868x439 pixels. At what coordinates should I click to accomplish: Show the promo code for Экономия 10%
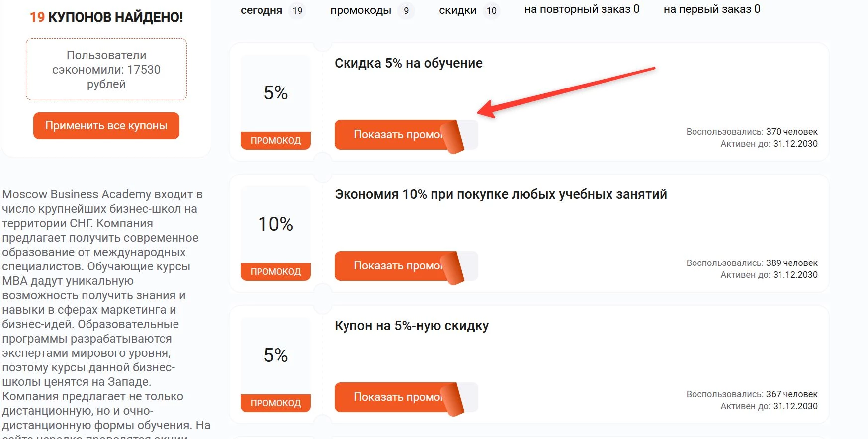[393, 265]
